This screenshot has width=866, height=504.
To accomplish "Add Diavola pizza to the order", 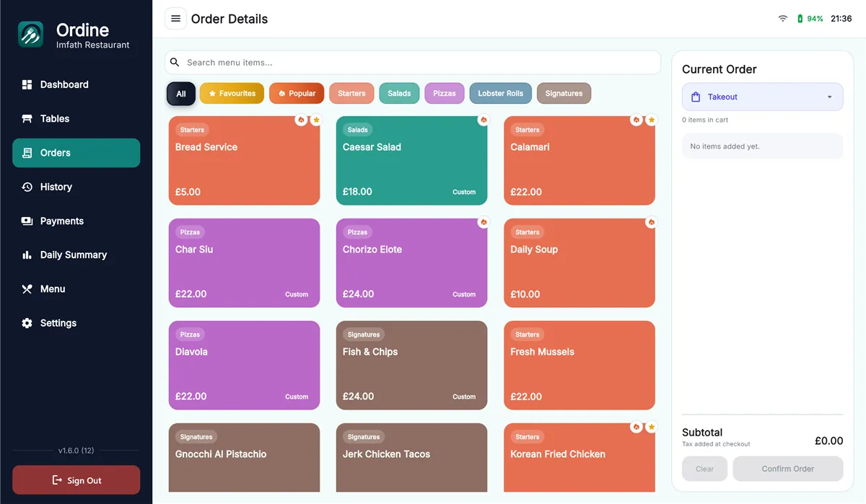I will 244,366.
